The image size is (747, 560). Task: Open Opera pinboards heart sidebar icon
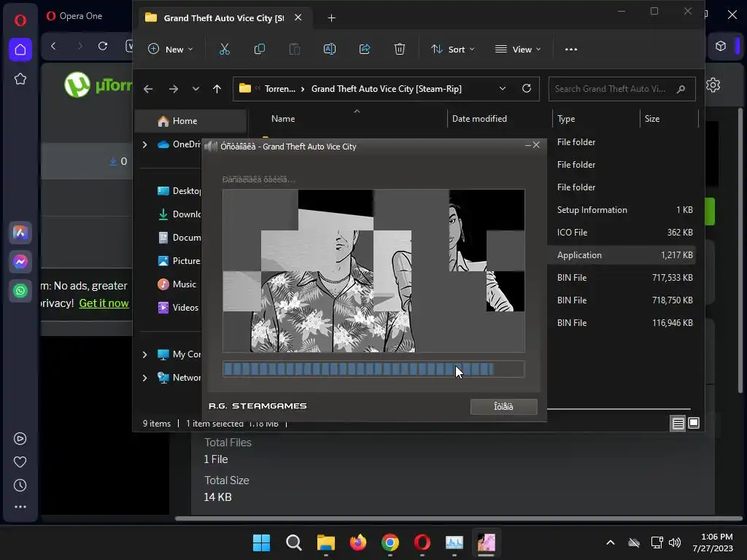point(20,462)
